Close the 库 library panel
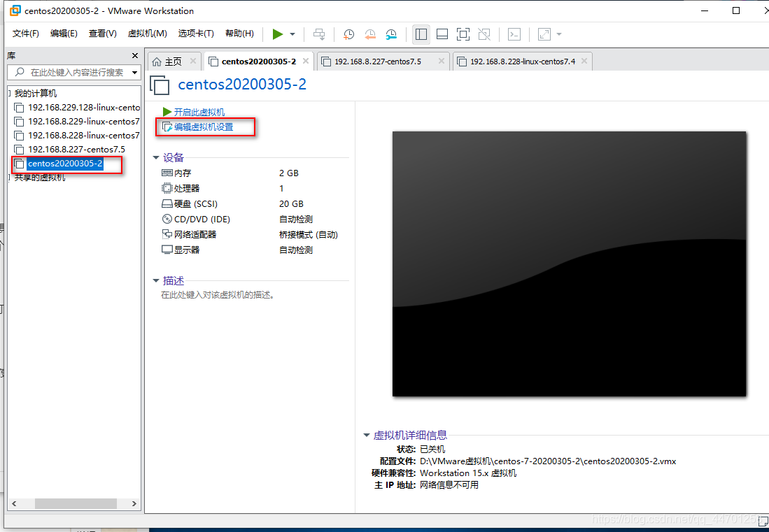The height and width of the screenshot is (532, 769). pos(135,56)
